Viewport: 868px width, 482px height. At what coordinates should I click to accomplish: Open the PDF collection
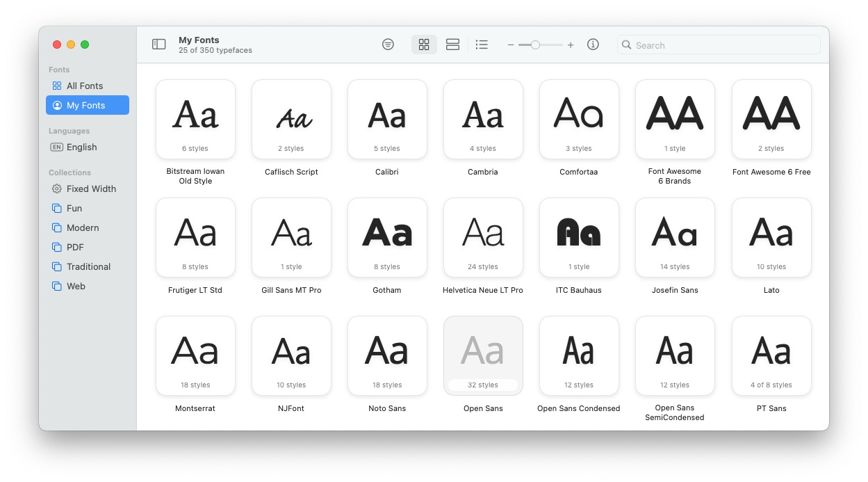(88, 247)
